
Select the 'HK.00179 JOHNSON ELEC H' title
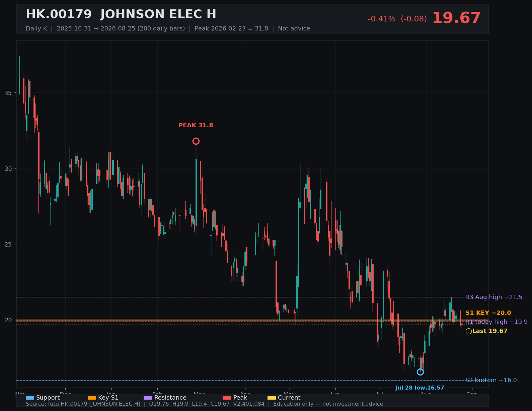121,14
